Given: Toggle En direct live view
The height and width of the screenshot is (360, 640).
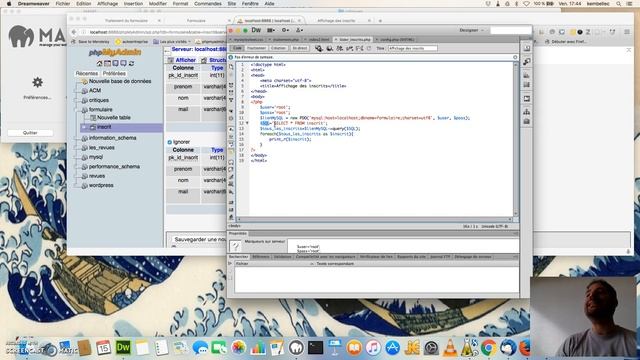Looking at the screenshot, I should (300, 48).
